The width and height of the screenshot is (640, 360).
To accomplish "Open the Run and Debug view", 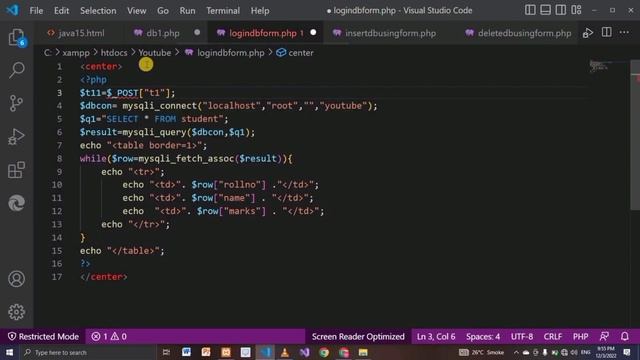I will [16, 137].
